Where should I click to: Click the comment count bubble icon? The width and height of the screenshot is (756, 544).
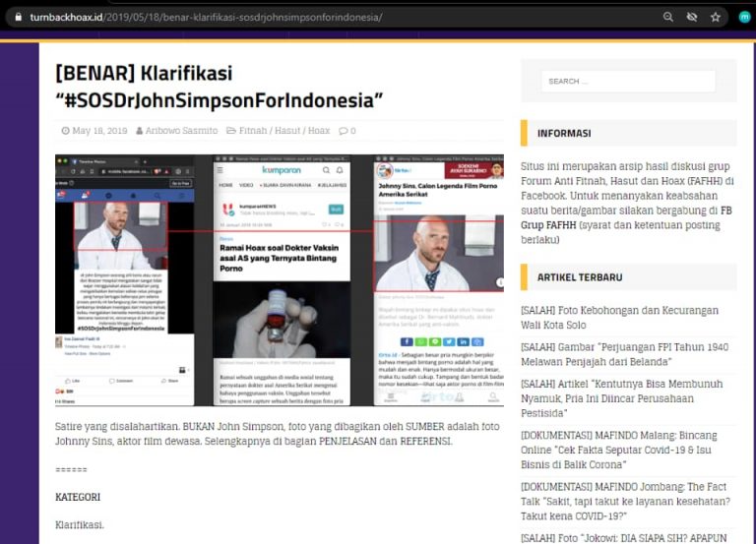click(343, 131)
